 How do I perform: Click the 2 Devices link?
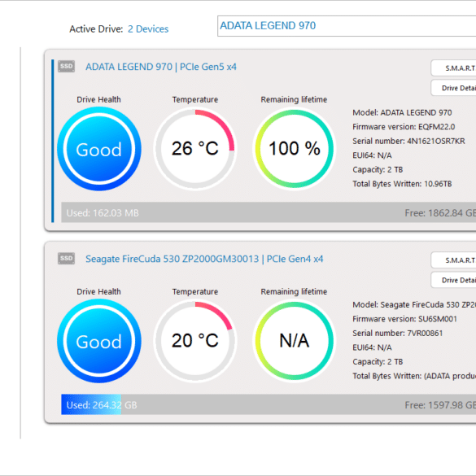[148, 28]
